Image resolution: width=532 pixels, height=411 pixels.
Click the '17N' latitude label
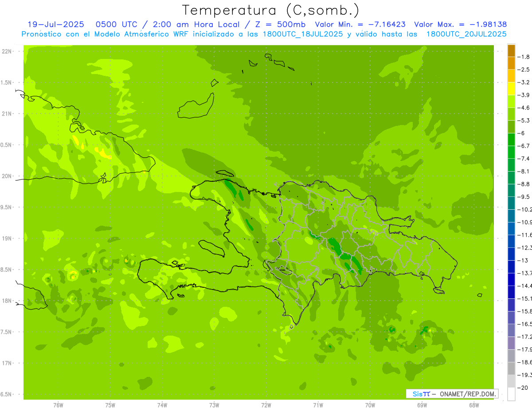[7, 364]
